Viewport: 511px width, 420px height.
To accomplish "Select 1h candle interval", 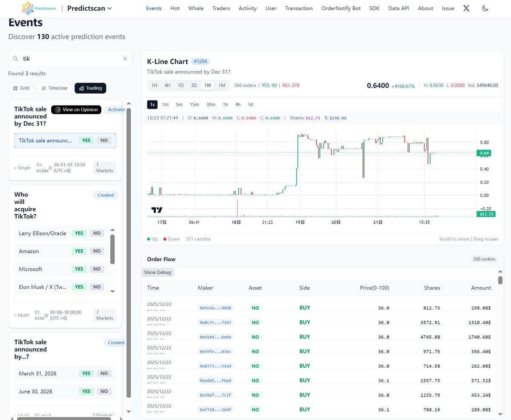I will [225, 104].
